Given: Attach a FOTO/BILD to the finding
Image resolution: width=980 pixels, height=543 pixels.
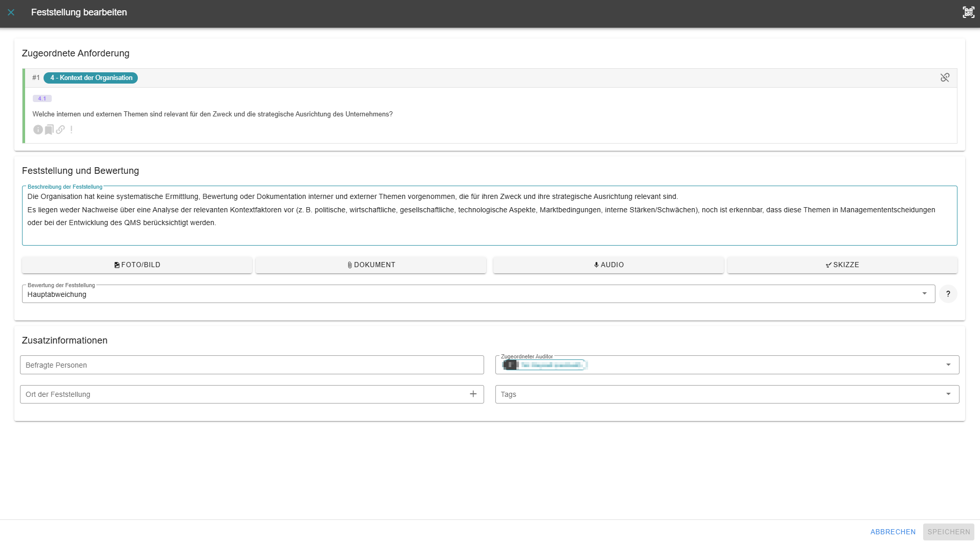Looking at the screenshot, I should [x=137, y=265].
